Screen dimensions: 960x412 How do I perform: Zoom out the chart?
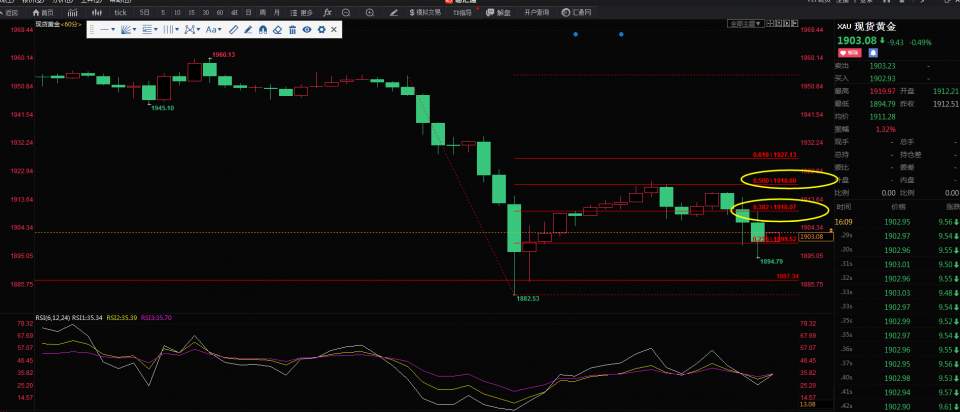coord(347,12)
